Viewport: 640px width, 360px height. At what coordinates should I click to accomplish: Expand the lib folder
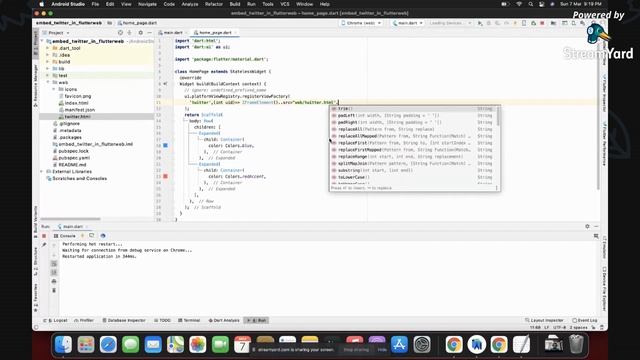[x=48, y=69]
